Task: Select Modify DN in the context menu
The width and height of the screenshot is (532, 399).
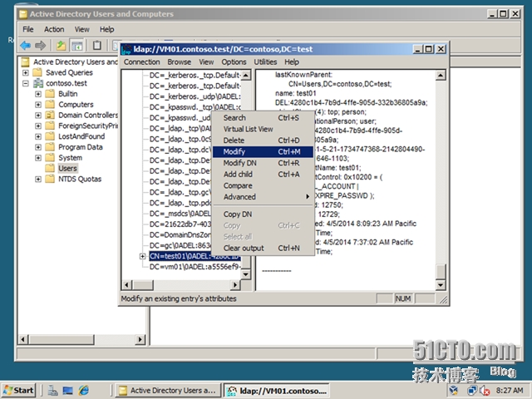Action: (x=263, y=163)
